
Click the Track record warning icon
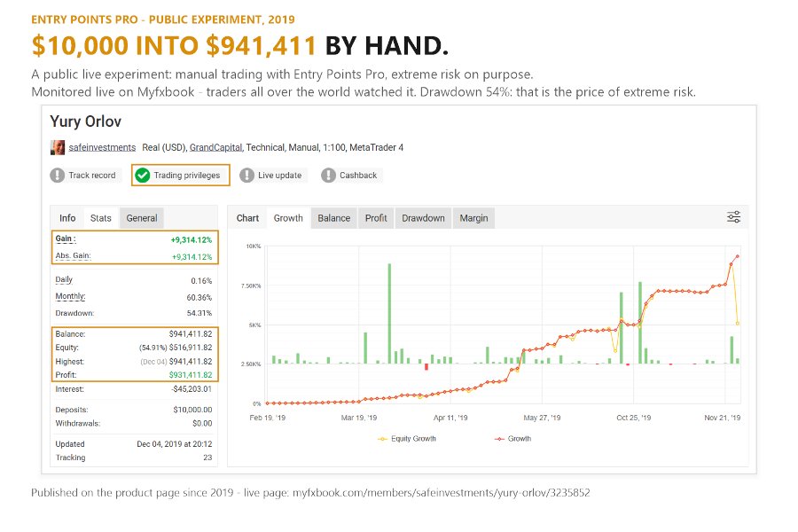pos(58,176)
